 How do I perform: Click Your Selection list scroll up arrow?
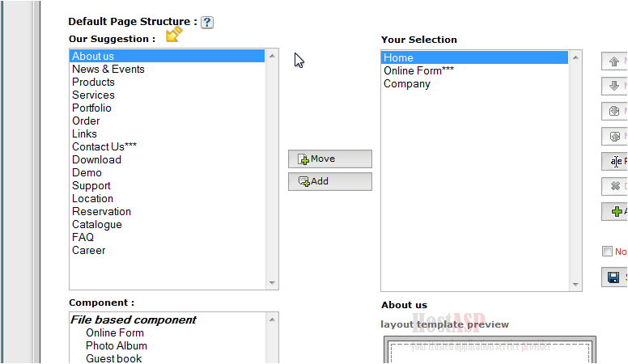(x=575, y=57)
